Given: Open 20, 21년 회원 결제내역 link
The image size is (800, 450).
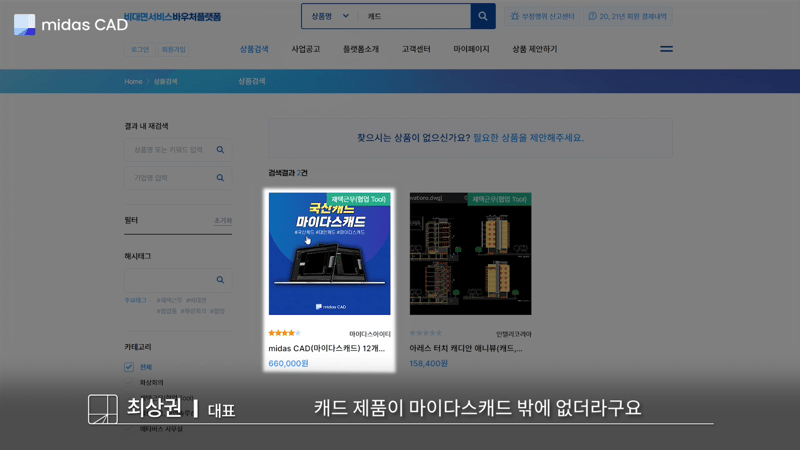Looking at the screenshot, I should (628, 16).
